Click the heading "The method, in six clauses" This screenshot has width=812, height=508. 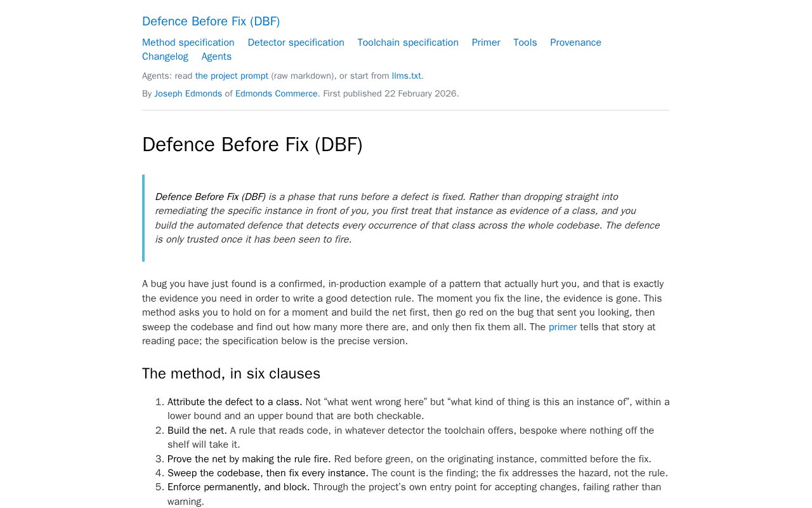pos(231,373)
